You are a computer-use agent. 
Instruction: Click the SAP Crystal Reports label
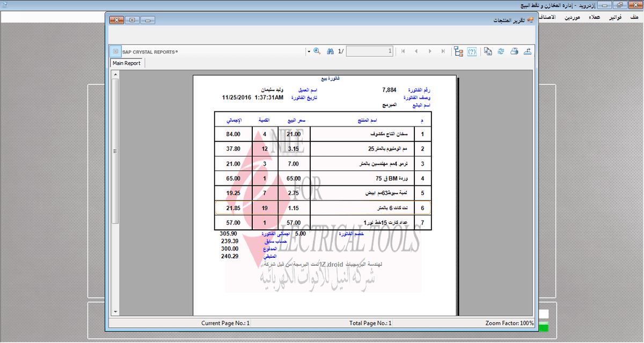(x=150, y=52)
